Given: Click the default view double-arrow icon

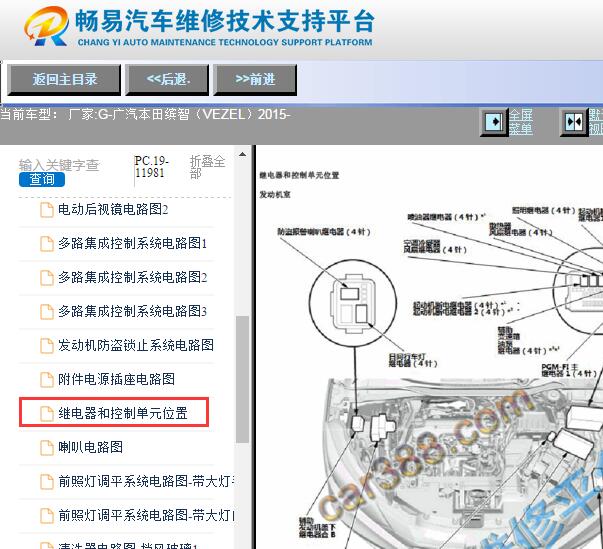Looking at the screenshot, I should click(x=574, y=122).
